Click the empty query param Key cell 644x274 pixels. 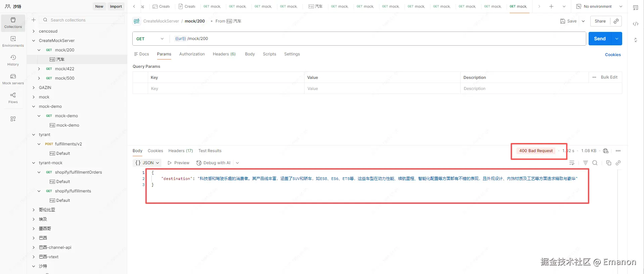(226, 89)
